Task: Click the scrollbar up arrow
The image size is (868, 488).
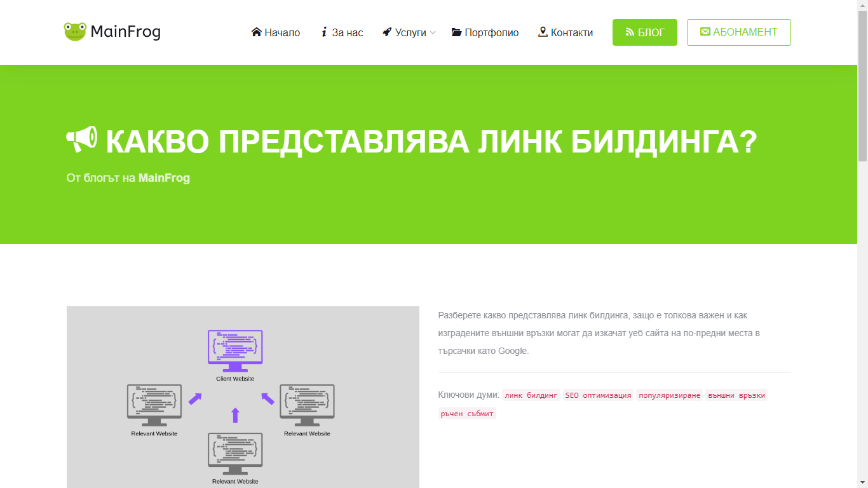Action: [x=862, y=5]
